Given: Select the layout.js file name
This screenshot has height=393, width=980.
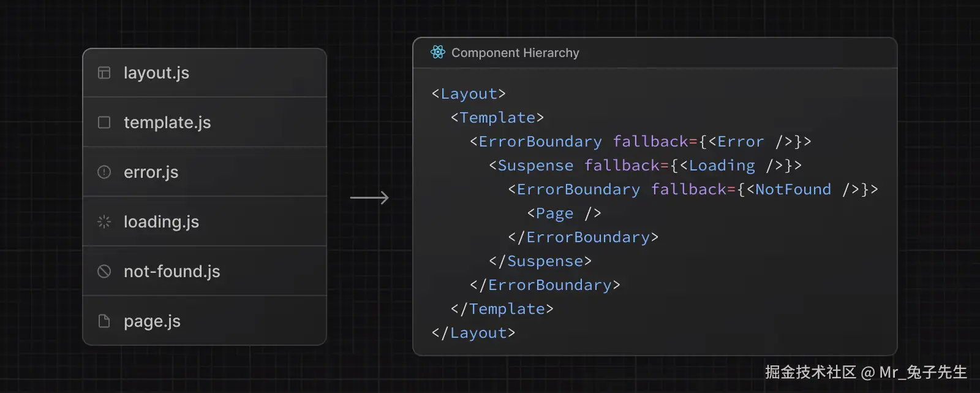Looking at the screenshot, I should (x=156, y=73).
